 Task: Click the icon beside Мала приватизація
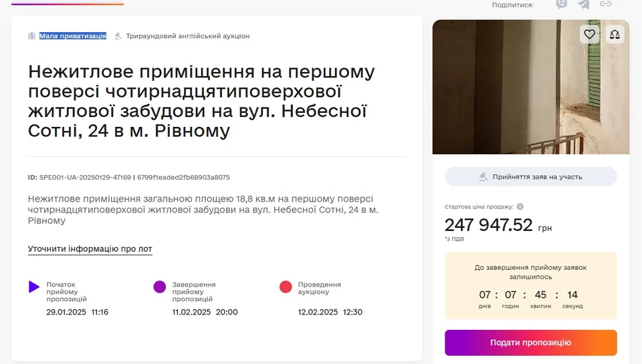(31, 36)
